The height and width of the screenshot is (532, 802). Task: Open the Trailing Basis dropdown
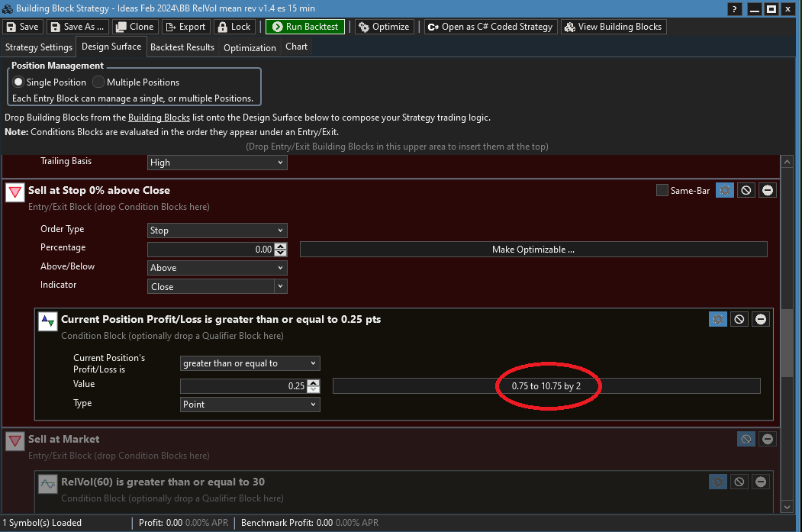pyautogui.click(x=217, y=163)
